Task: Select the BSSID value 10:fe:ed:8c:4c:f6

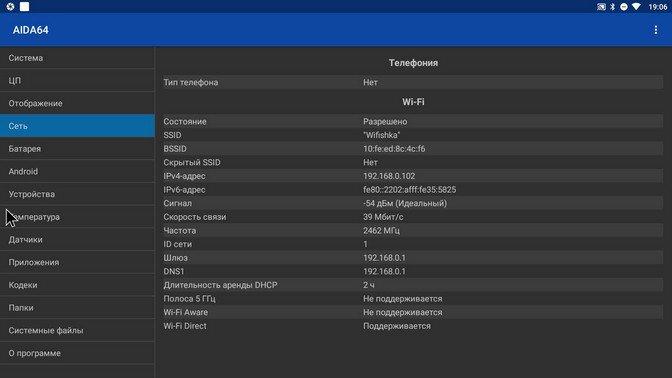Action: pyautogui.click(x=394, y=149)
